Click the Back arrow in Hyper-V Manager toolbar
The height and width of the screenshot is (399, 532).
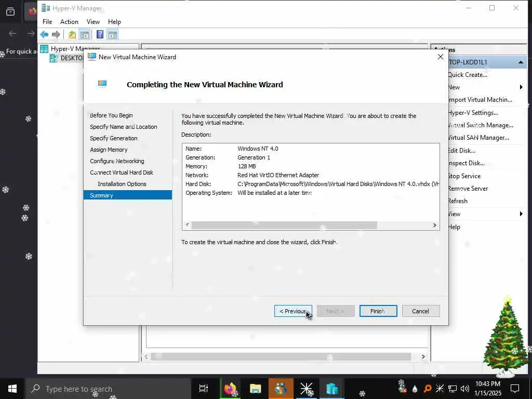44,34
